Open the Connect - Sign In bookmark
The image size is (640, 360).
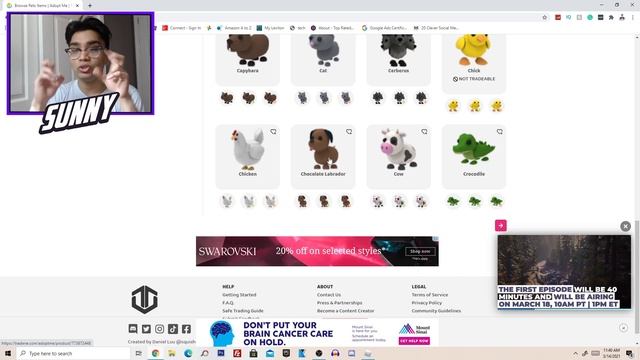click(182, 28)
